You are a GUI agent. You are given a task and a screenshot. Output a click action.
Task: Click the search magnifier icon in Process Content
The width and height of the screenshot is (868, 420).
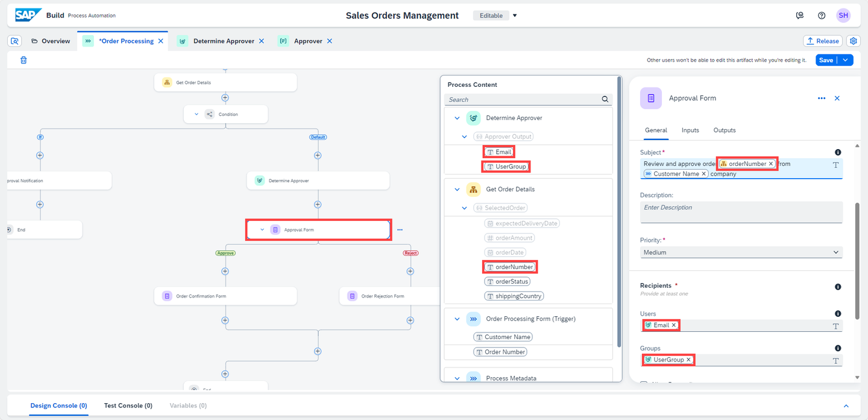[x=605, y=100]
